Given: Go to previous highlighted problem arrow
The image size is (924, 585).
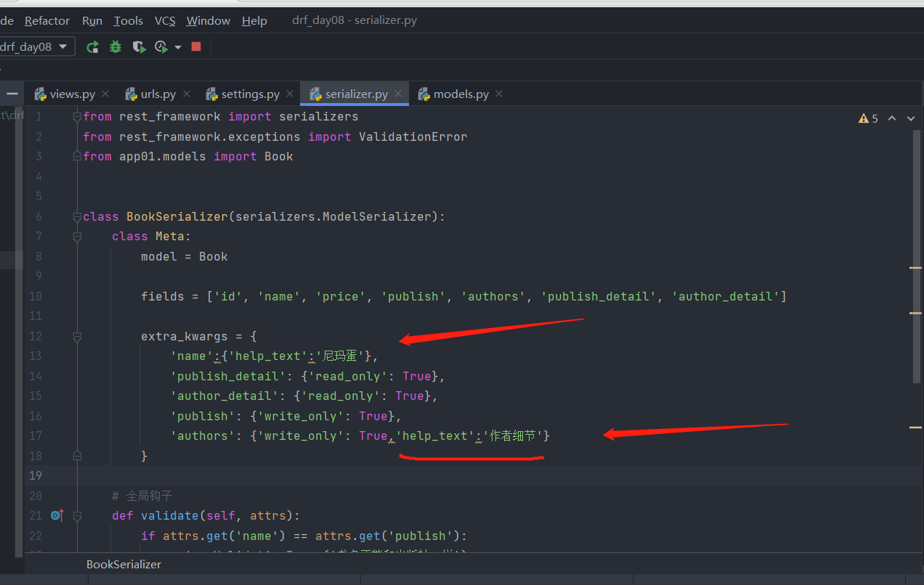Looking at the screenshot, I should (x=892, y=118).
